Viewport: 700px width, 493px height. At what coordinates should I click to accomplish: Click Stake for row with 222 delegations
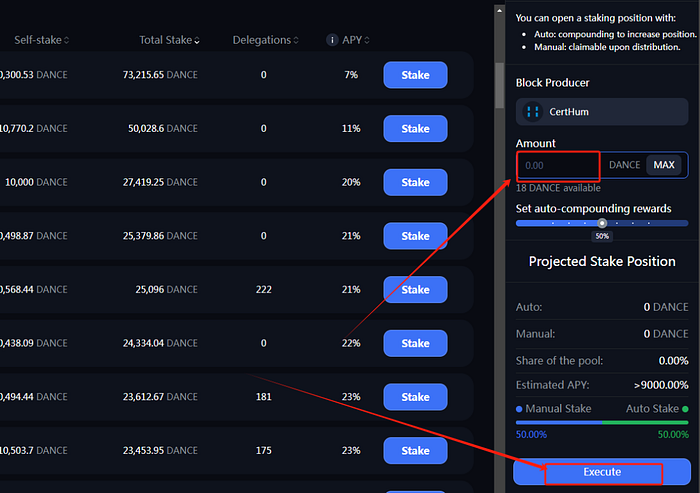click(415, 289)
